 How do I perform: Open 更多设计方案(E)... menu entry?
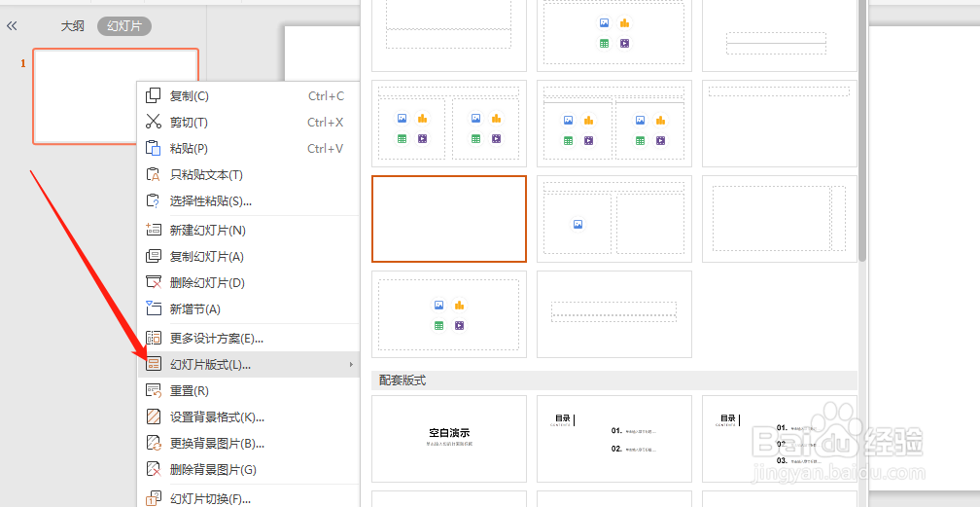pyautogui.click(x=249, y=339)
